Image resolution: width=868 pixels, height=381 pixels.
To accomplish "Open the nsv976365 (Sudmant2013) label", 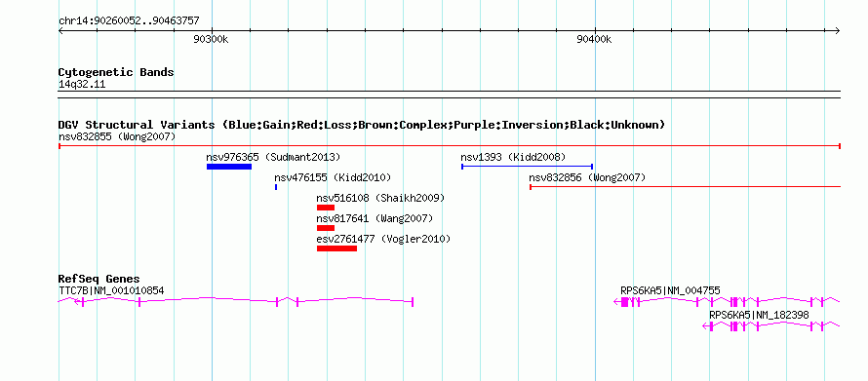I will (273, 157).
